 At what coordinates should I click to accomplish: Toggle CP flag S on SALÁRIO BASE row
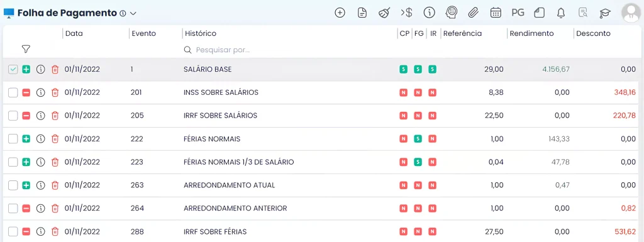403,70
